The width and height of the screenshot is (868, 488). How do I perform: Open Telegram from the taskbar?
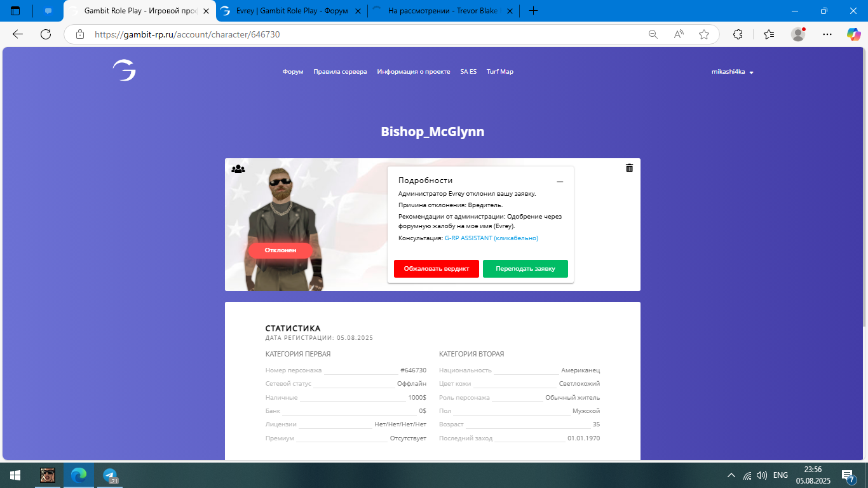(110, 475)
